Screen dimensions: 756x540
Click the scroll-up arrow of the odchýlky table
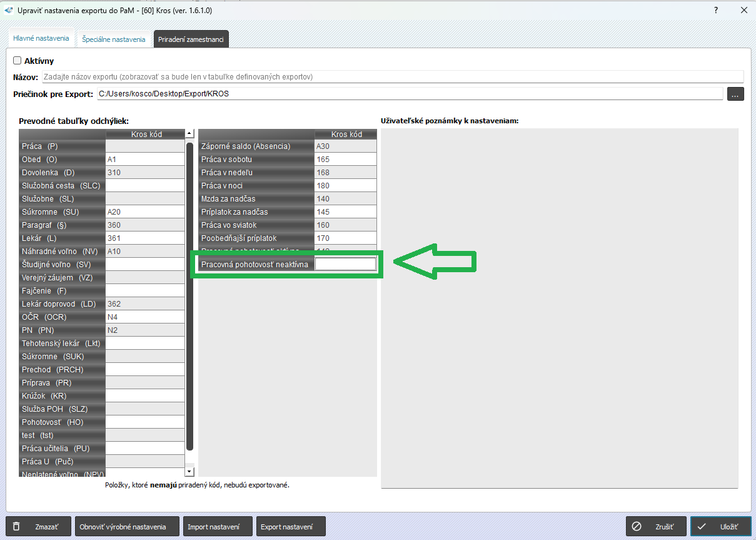(189, 133)
